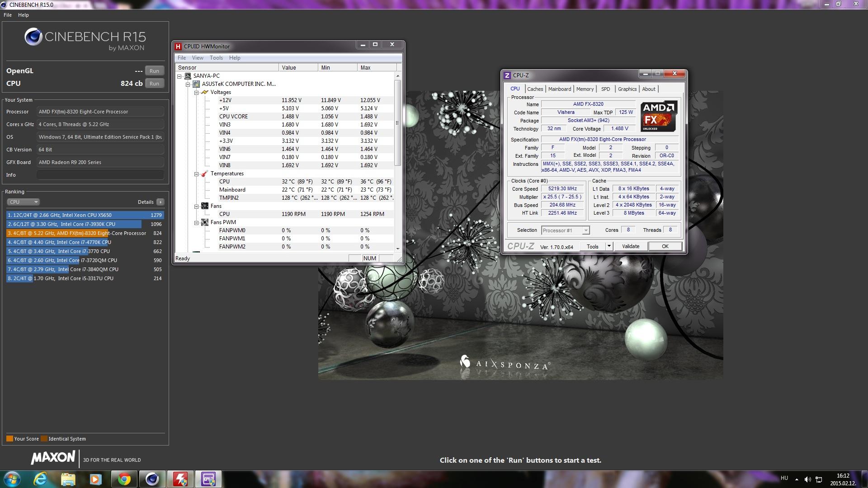Open Windows Explorer folder icon in taskbar
This screenshot has height=488, width=868.
[68, 479]
